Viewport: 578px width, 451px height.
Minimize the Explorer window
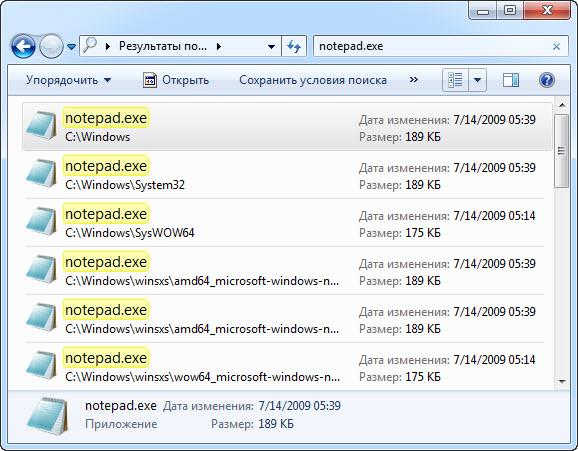tap(483, 10)
